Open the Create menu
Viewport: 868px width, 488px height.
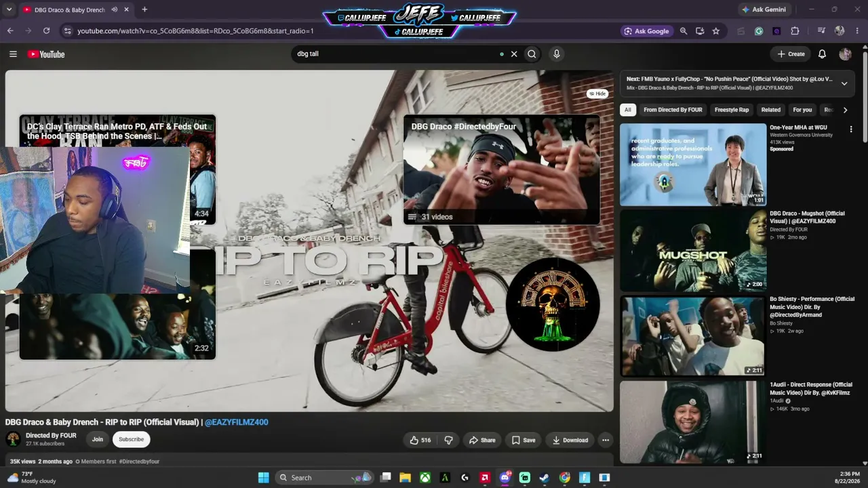click(x=791, y=54)
